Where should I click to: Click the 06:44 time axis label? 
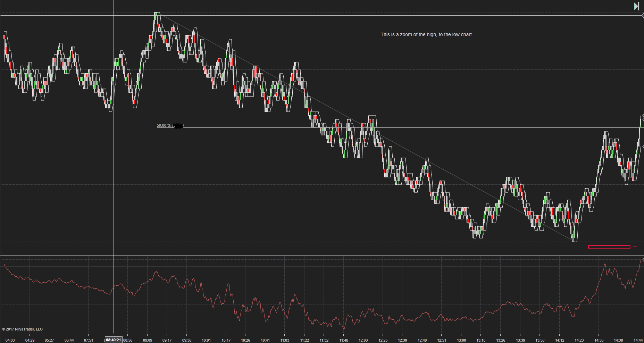69,340
